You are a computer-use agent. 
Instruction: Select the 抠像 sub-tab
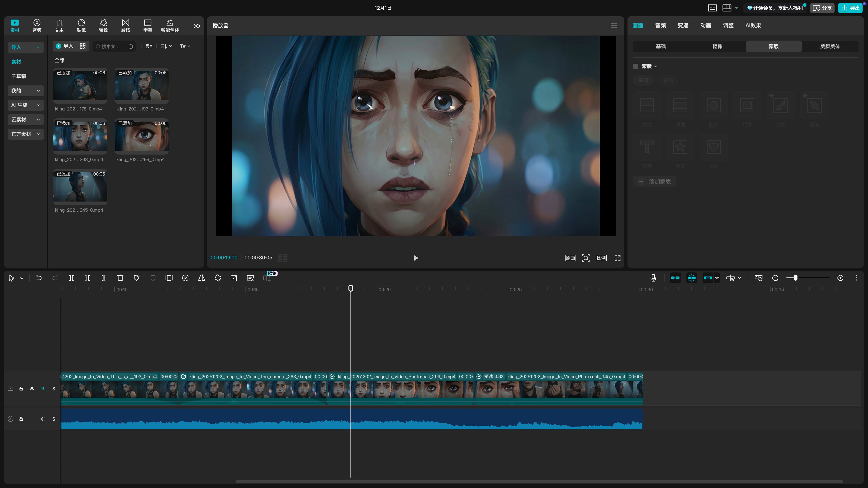(717, 47)
